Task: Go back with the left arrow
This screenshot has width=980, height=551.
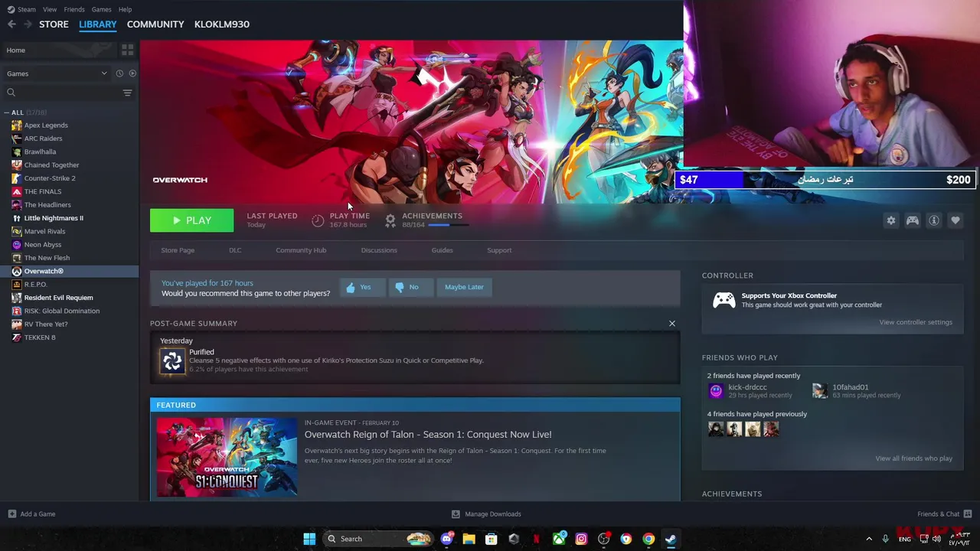Action: click(x=11, y=24)
